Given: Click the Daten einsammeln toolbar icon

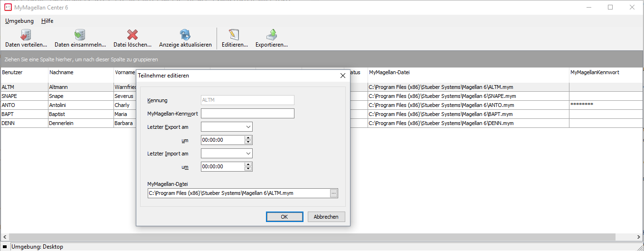Looking at the screenshot, I should [80, 35].
